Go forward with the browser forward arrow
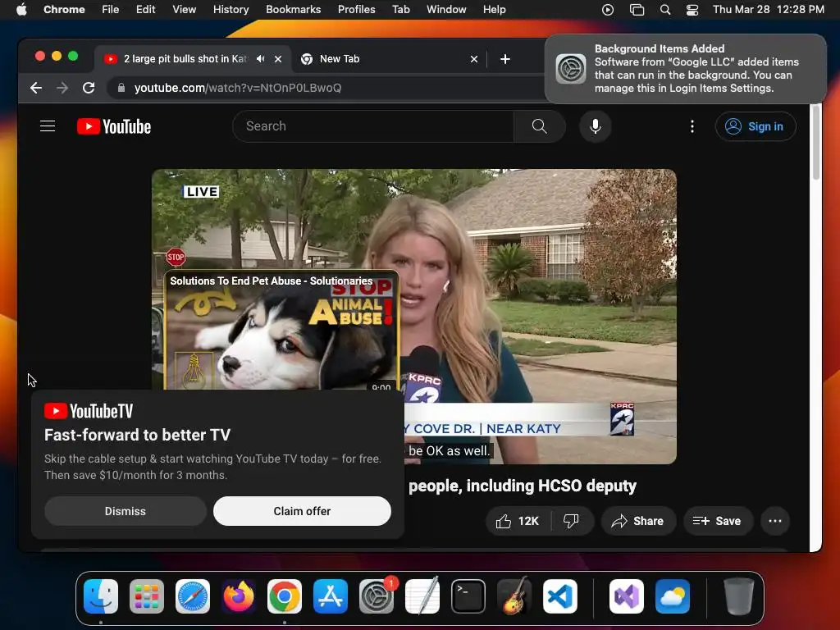This screenshot has height=630, width=840. pyautogui.click(x=62, y=88)
